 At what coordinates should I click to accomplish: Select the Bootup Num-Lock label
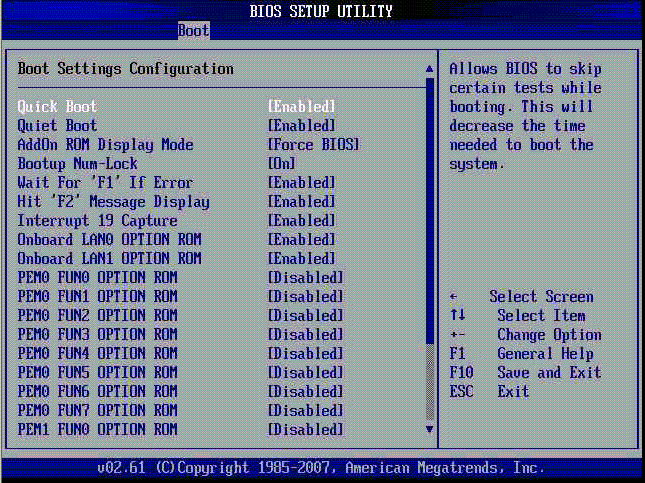pos(77,164)
